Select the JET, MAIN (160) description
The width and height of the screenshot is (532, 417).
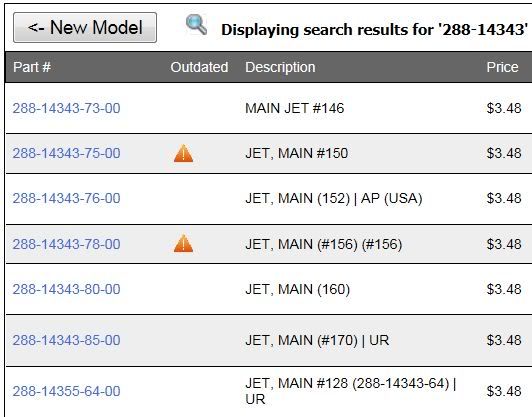coord(298,289)
